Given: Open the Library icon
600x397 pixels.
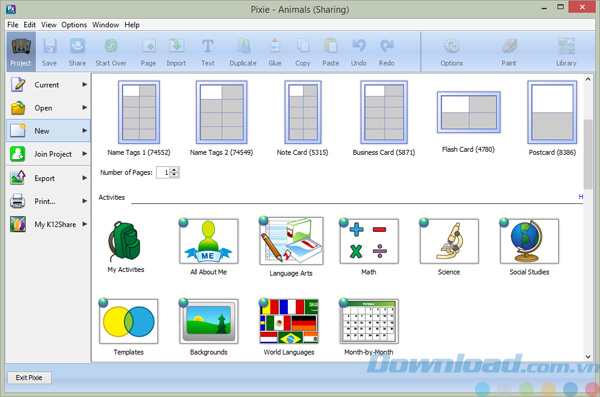Looking at the screenshot, I should coord(566,52).
